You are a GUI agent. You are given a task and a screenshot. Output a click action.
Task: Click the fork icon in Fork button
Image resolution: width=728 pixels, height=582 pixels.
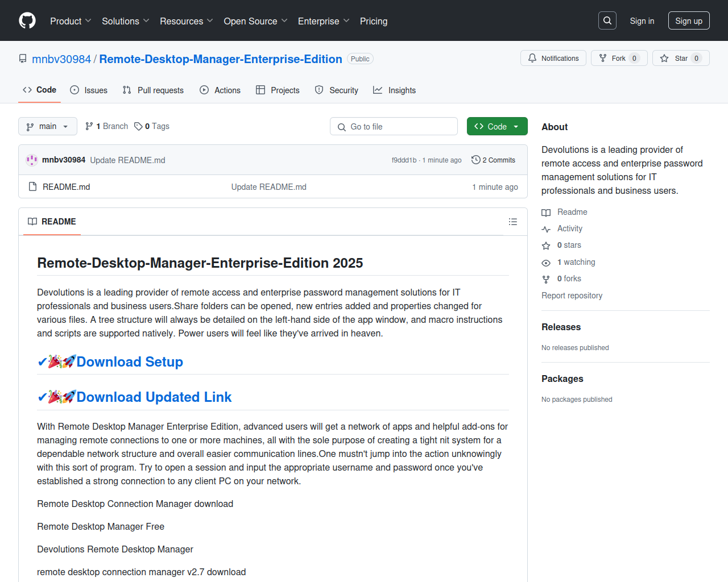click(x=603, y=58)
